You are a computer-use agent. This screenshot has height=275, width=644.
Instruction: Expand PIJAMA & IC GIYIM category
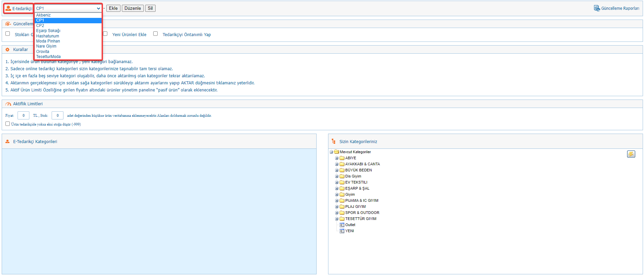[337, 201]
